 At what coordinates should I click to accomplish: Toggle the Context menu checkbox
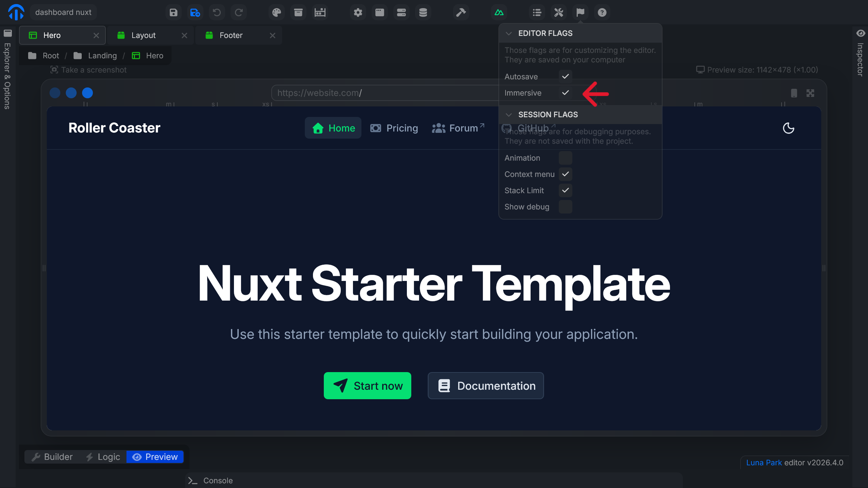click(x=566, y=174)
